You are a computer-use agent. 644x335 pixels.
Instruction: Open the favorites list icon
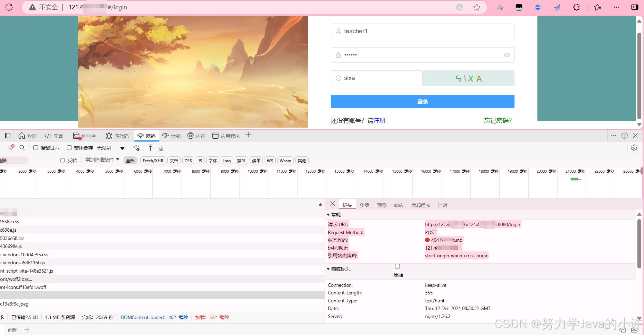coord(597,7)
